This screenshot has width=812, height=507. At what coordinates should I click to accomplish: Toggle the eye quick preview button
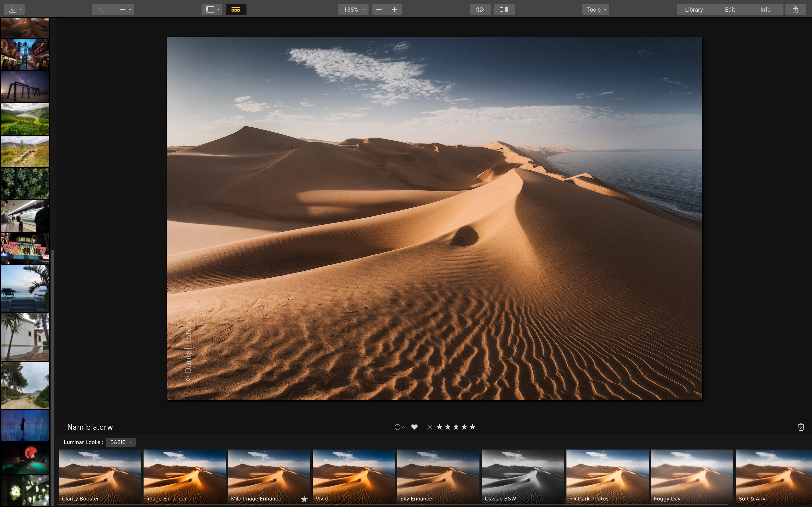click(x=480, y=9)
